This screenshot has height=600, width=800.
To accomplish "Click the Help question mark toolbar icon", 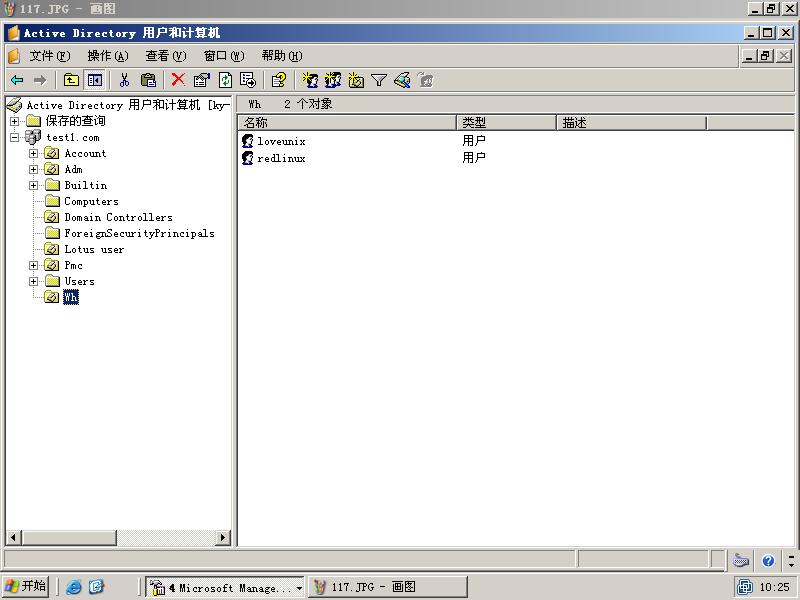I will (x=279, y=80).
